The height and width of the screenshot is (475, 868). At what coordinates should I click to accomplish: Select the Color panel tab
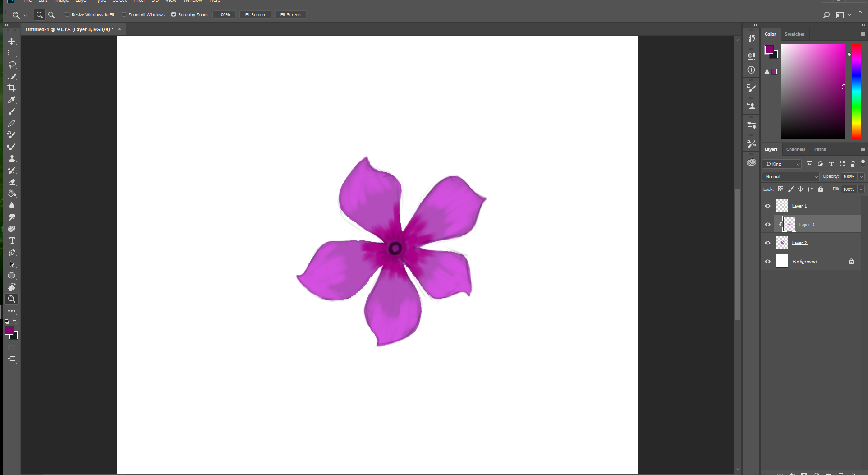tap(770, 34)
